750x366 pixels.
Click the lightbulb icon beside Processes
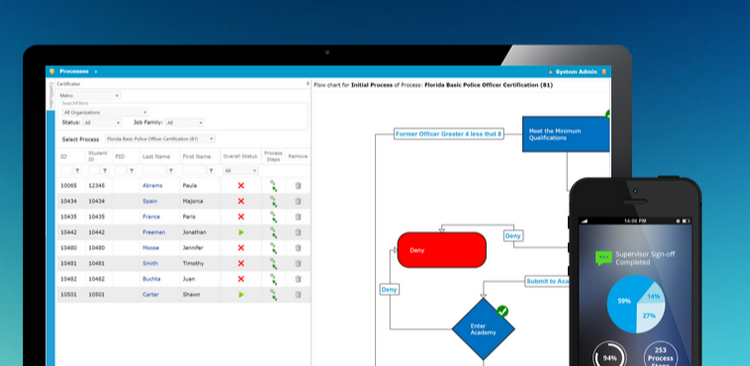coord(52,72)
